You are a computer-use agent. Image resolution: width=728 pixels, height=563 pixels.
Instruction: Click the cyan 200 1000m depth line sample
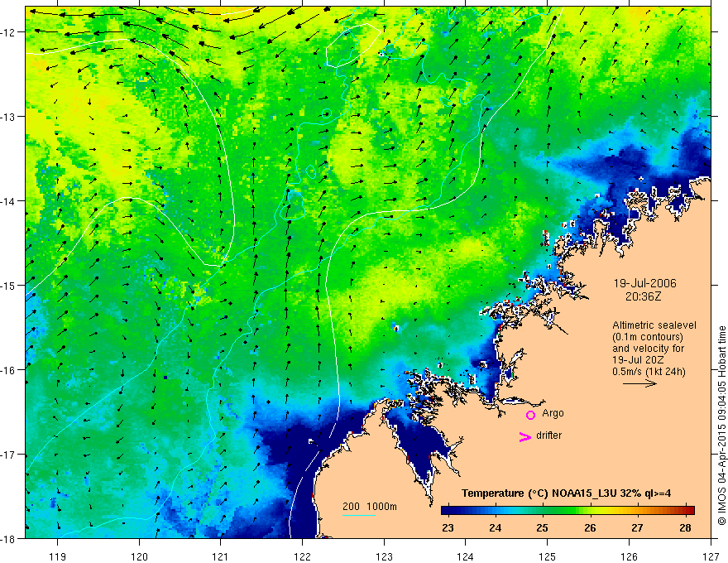coord(359,515)
